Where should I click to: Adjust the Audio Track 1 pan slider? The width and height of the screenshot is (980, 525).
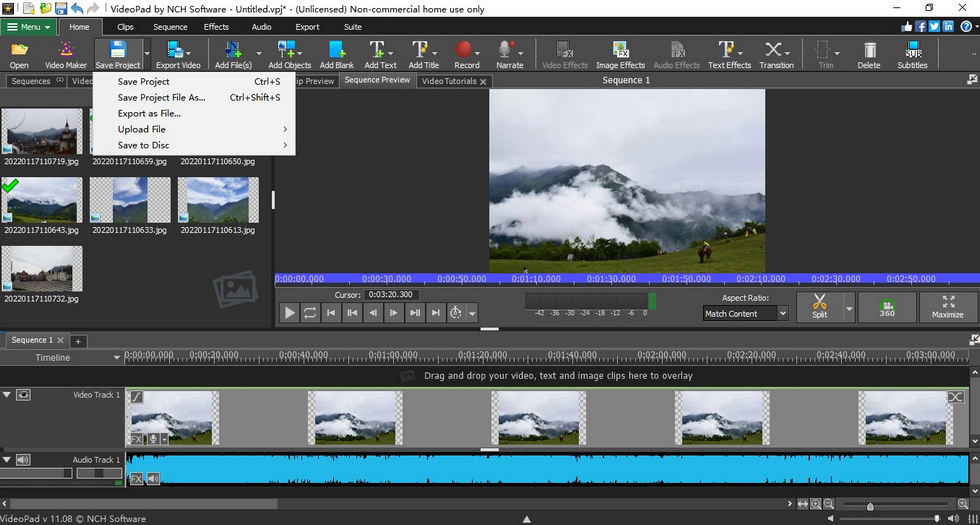99,474
